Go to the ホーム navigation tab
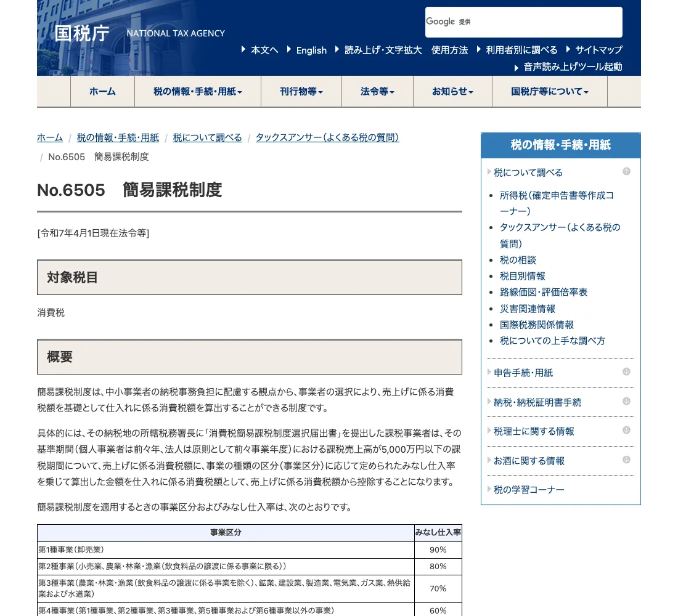 click(x=102, y=91)
